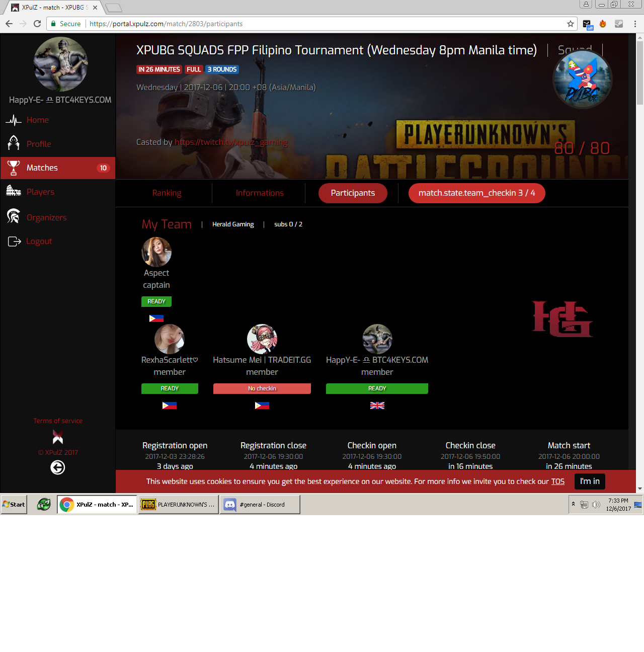Open the Home heartbeat icon in sidebar
Viewport: 644px width, 652px height.
coord(14,120)
